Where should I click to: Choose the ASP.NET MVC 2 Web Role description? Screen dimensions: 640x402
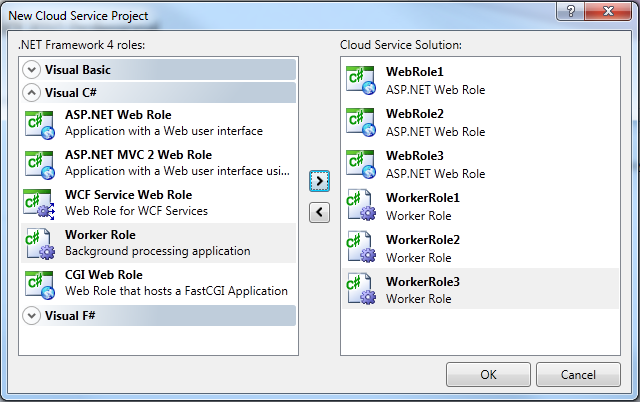[x=162, y=170]
